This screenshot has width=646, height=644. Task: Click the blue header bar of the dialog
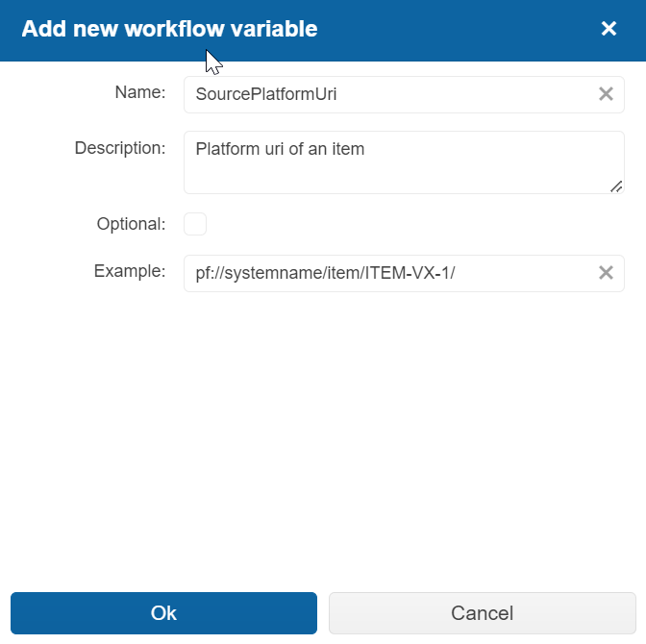coord(452,29)
